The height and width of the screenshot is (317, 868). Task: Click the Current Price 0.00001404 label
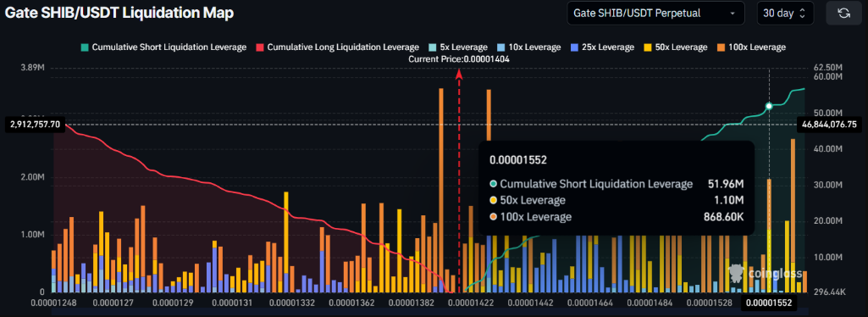coord(459,58)
